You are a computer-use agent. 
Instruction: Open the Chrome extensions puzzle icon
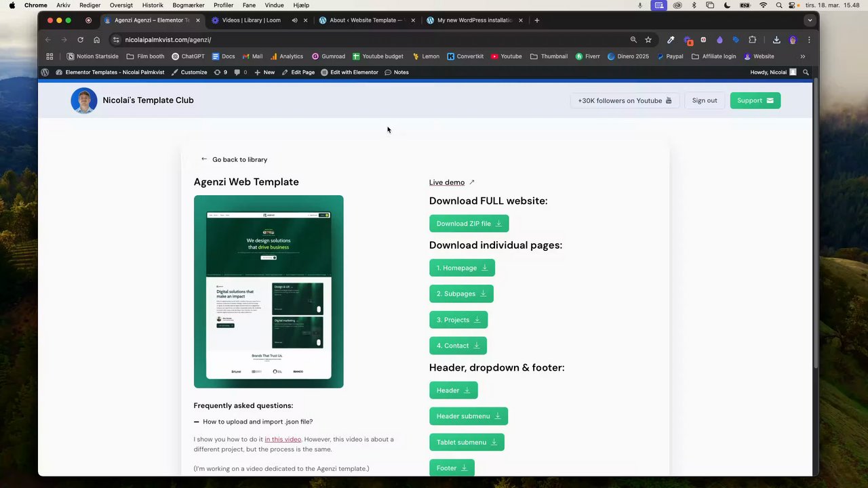[x=752, y=40]
